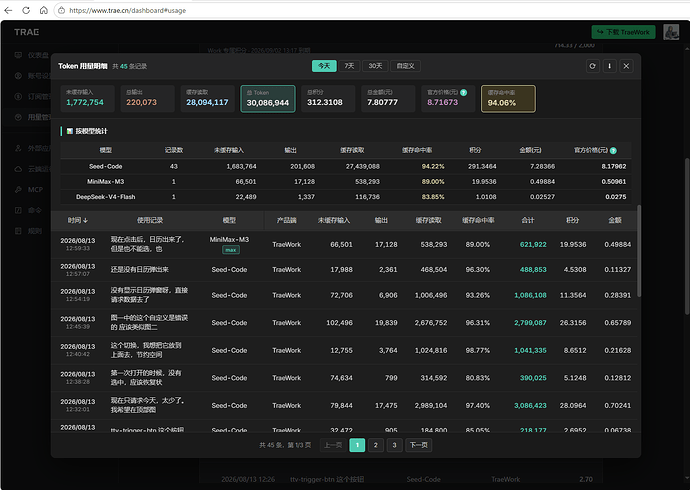This screenshot has height=490, width=690.
Task: Click the 总积分 312.3108 card
Action: pos(328,99)
